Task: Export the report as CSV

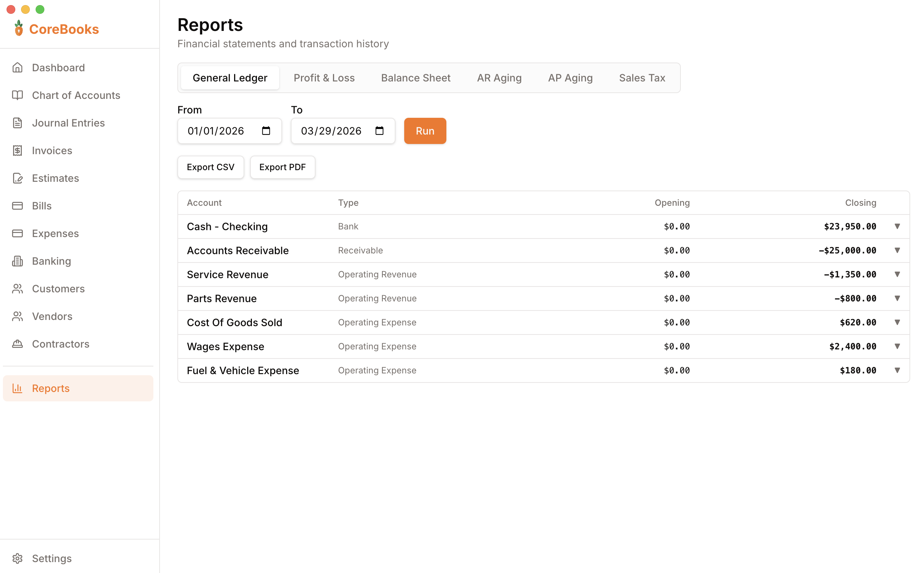Action: coord(210,167)
